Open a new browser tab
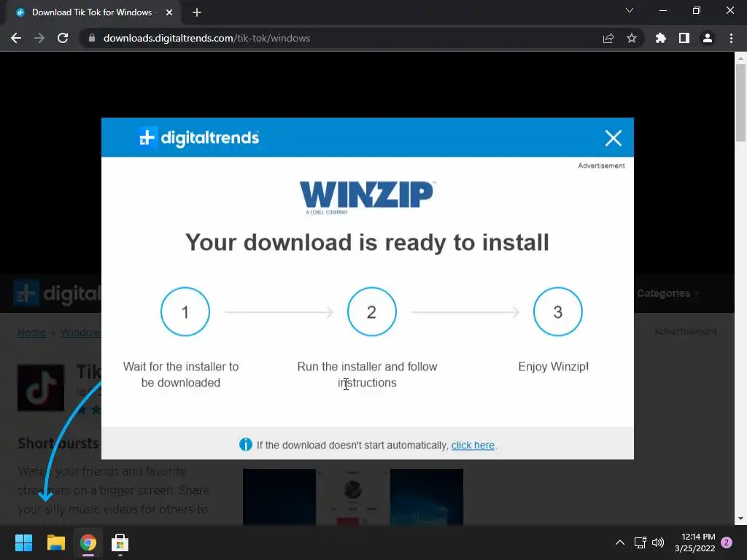The image size is (747, 560). tap(197, 12)
